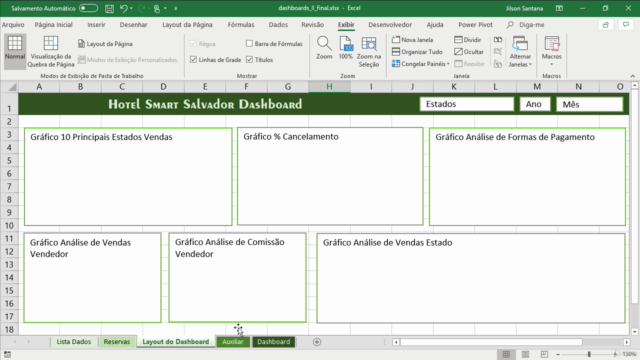Click the share icon at top right
The height and width of the screenshot is (360, 640).
(x=606, y=25)
